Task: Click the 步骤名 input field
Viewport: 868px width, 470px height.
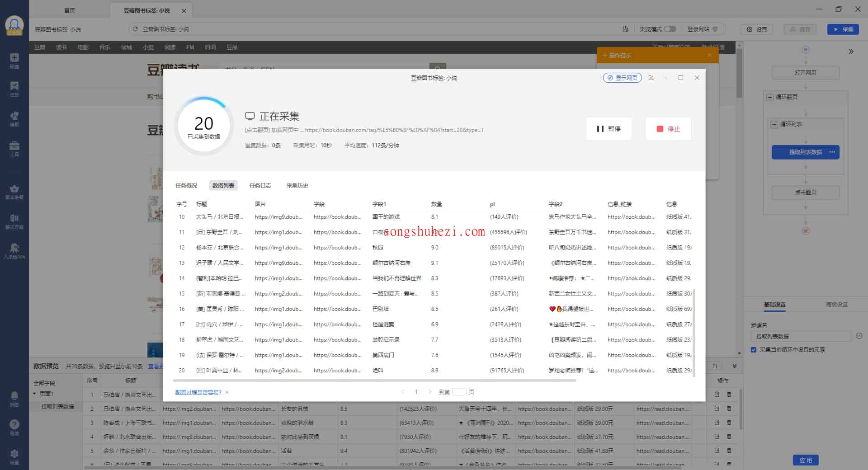Action: [x=801, y=336]
